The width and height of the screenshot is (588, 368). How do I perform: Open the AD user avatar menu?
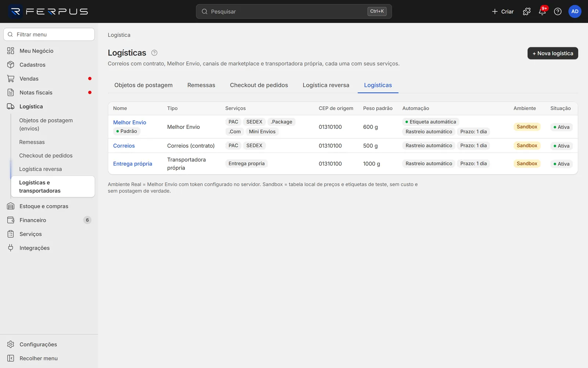pos(575,11)
